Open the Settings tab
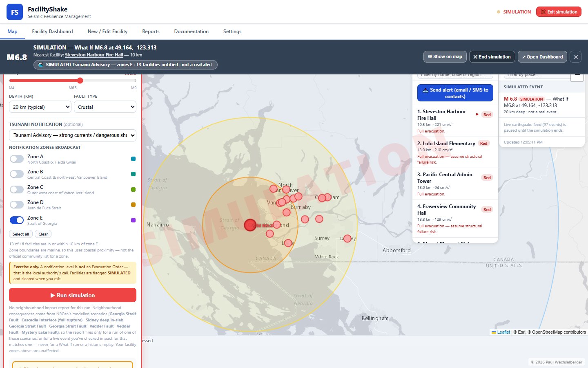The width and height of the screenshot is (588, 368). coord(232,31)
